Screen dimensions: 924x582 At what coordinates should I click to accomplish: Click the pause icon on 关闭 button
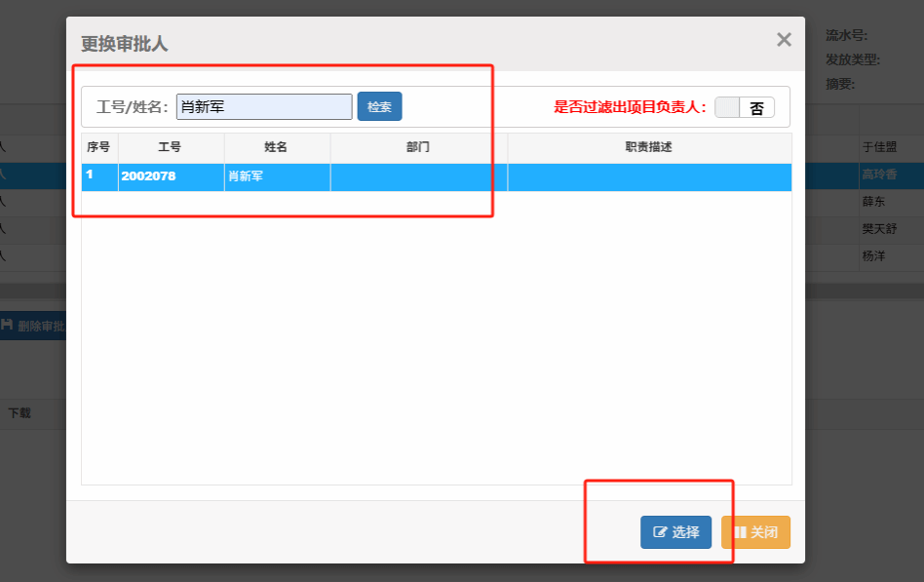(740, 532)
